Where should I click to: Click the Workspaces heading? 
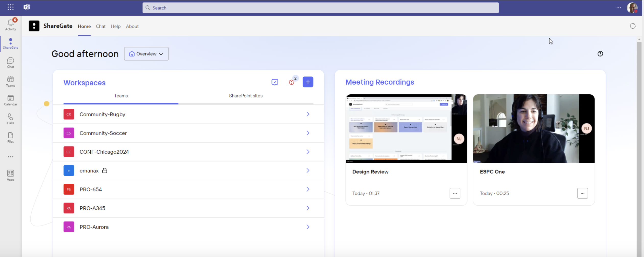tap(85, 83)
